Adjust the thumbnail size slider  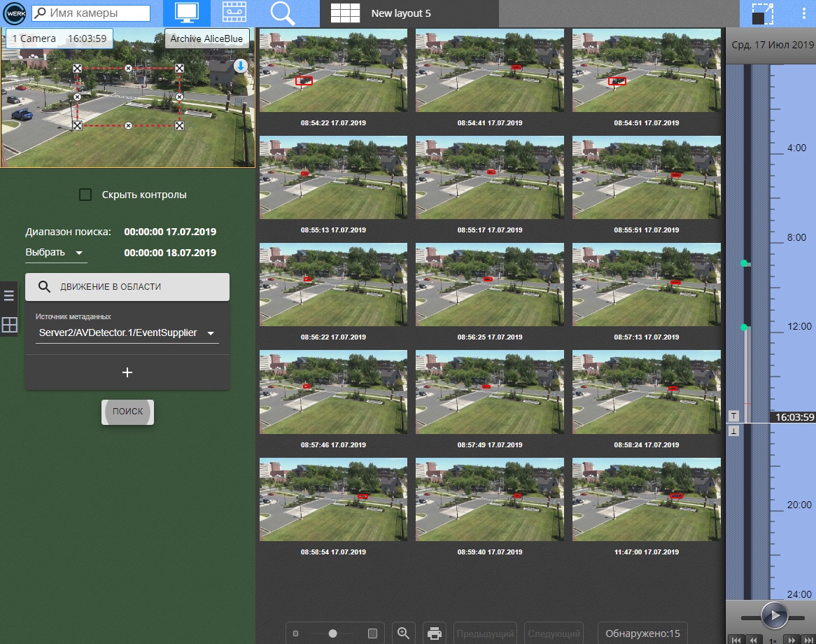pos(333,633)
